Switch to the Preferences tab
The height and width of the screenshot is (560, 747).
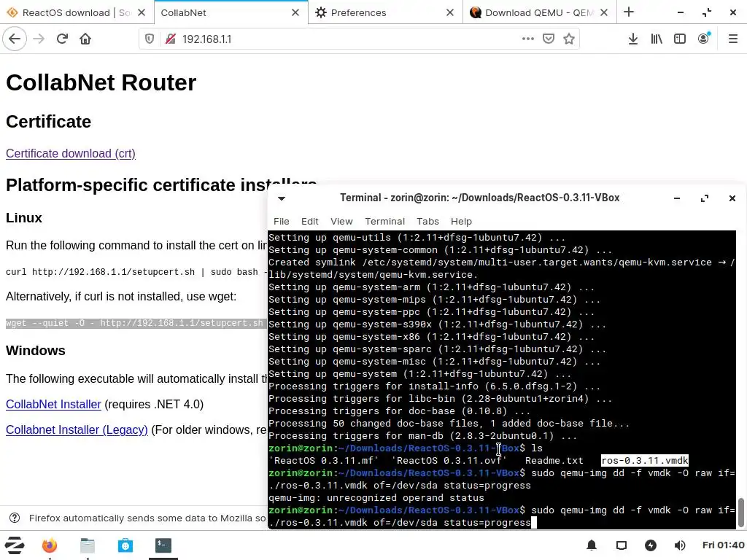tap(385, 12)
